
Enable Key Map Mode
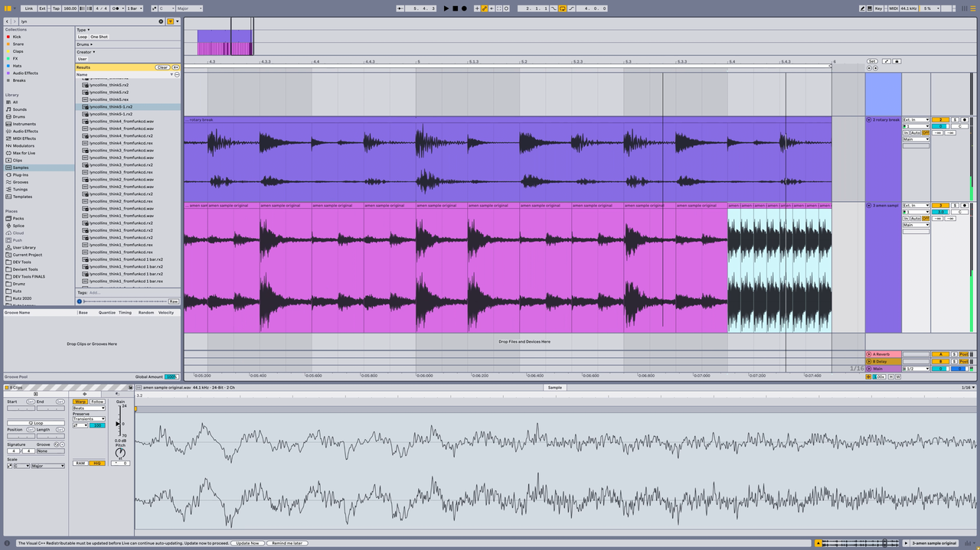pyautogui.click(x=879, y=8)
